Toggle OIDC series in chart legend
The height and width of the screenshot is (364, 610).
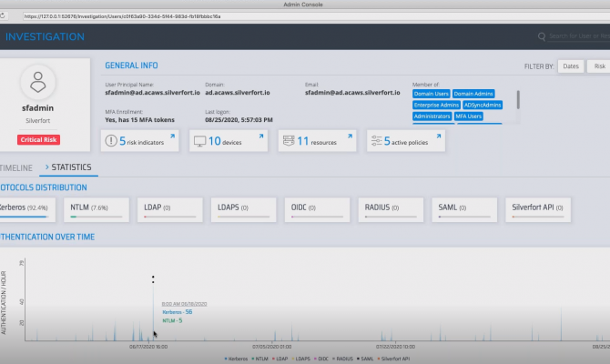click(321, 359)
